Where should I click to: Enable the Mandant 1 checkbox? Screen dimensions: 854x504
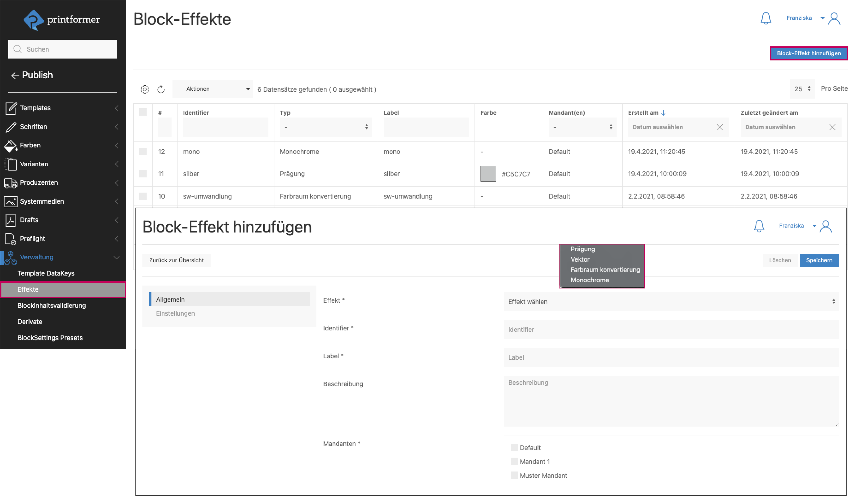(x=514, y=461)
